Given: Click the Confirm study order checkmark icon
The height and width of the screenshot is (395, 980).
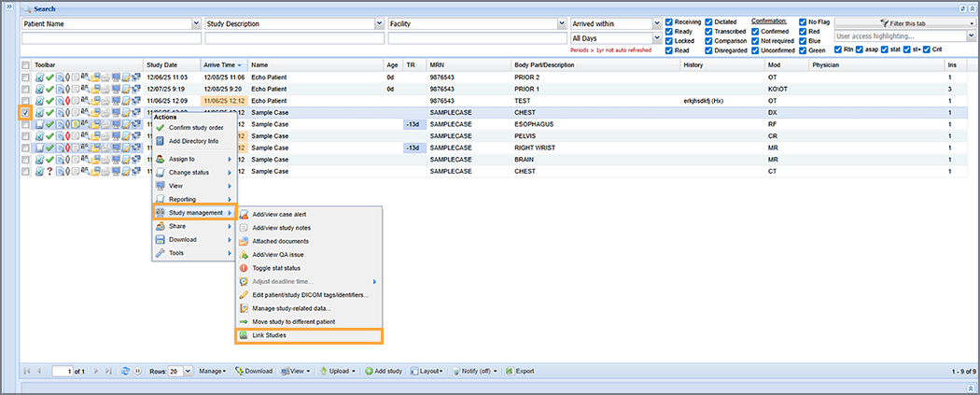Looking at the screenshot, I should click(161, 128).
